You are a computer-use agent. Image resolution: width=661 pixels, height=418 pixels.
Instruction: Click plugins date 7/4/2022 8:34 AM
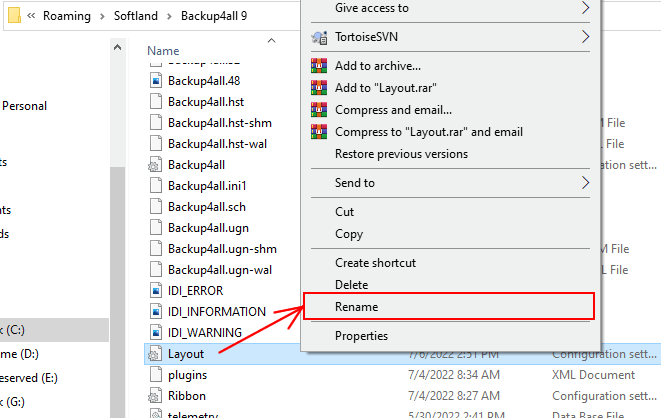tap(454, 375)
